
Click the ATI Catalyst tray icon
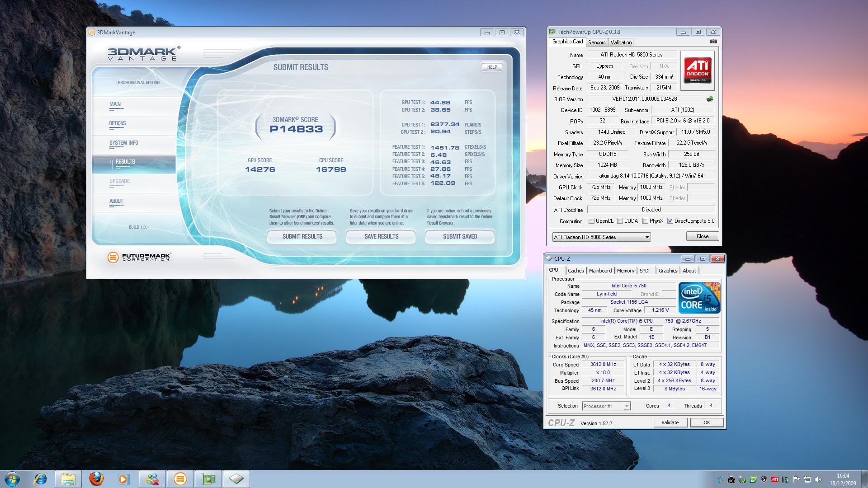[x=775, y=479]
